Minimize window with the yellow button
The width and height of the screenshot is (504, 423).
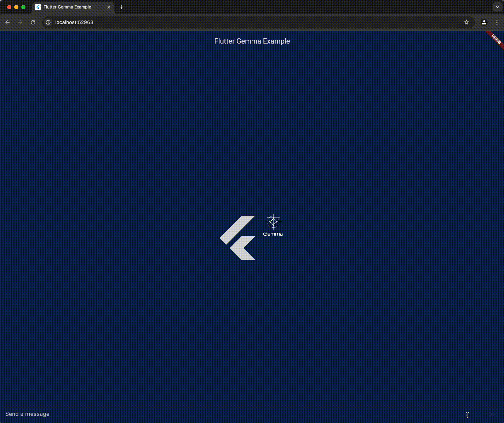point(16,7)
